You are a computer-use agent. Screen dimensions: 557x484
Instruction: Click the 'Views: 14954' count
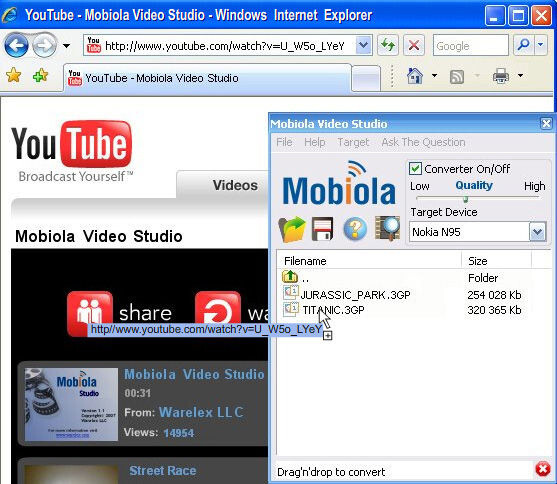click(x=159, y=433)
